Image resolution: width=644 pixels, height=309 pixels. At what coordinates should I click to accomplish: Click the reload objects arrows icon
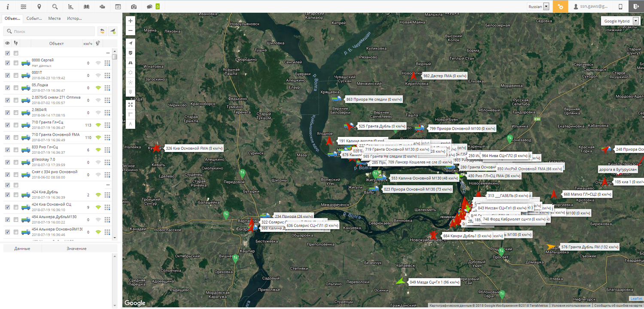click(102, 31)
